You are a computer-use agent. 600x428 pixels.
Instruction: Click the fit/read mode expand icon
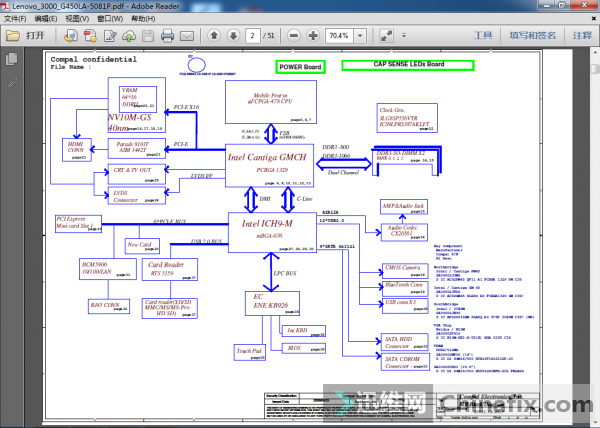pyautogui.click(x=386, y=36)
